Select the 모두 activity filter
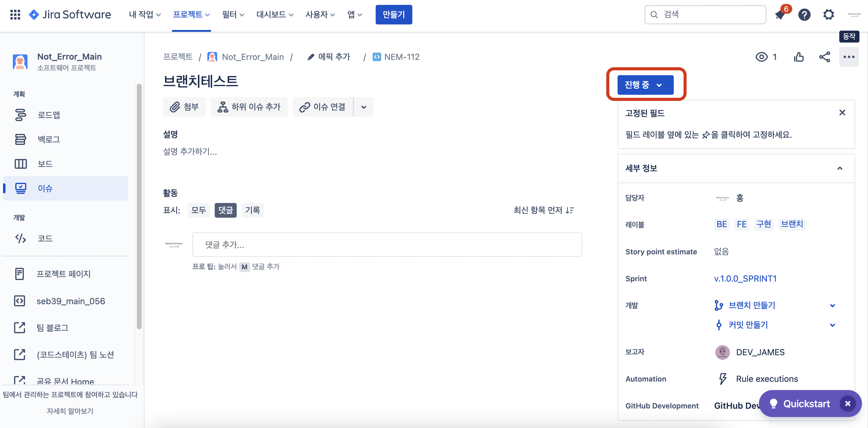 pyautogui.click(x=199, y=210)
